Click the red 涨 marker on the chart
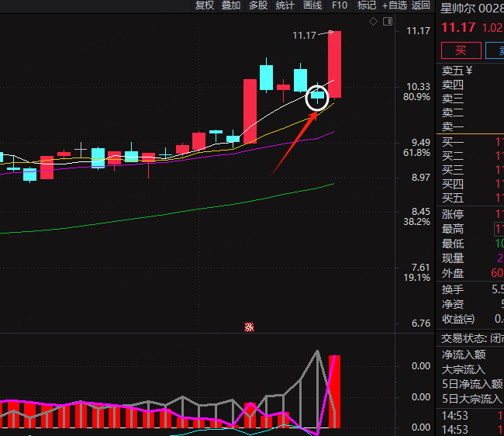This screenshot has width=504, height=436. click(249, 327)
